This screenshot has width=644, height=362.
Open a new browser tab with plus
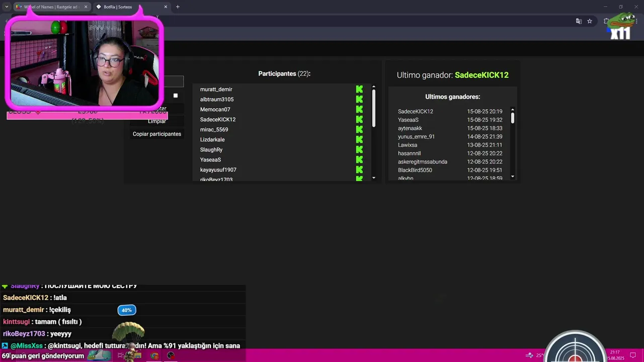coord(178,7)
